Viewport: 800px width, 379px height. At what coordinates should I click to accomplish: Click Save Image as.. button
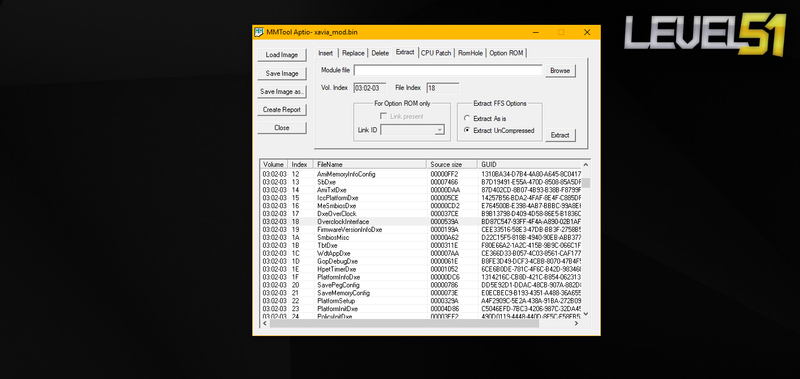click(x=282, y=92)
